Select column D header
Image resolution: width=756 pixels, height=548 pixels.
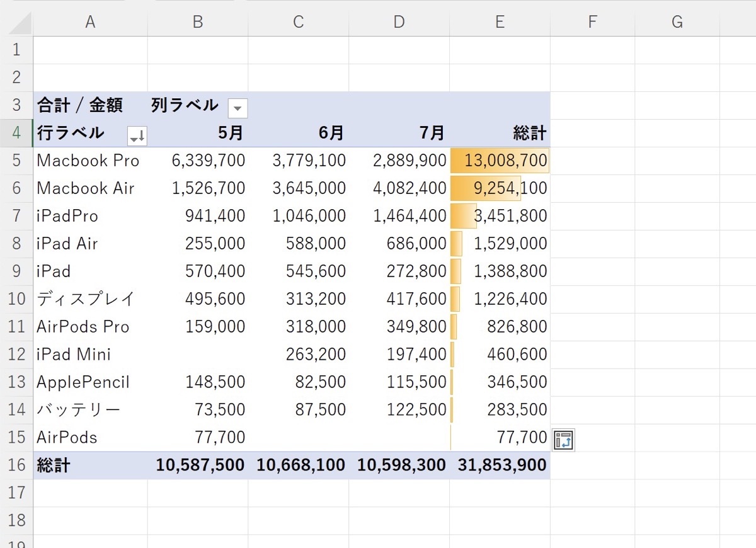399,22
